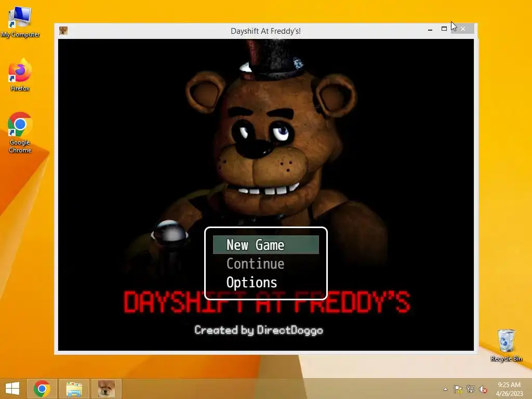Open File Explorer from the taskbar
532x399 pixels.
click(74, 389)
